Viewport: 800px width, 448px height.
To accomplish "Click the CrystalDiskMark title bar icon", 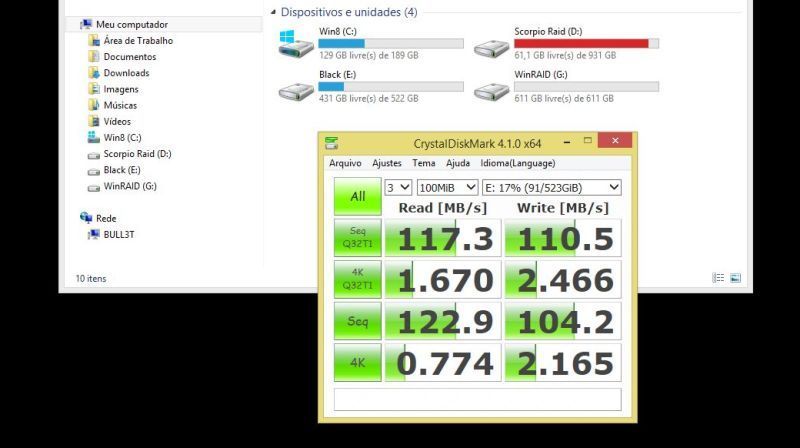I will (331, 142).
